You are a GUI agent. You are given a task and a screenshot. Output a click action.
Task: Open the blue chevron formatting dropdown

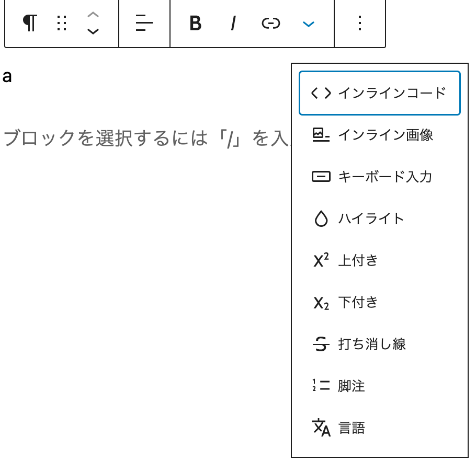point(308,24)
